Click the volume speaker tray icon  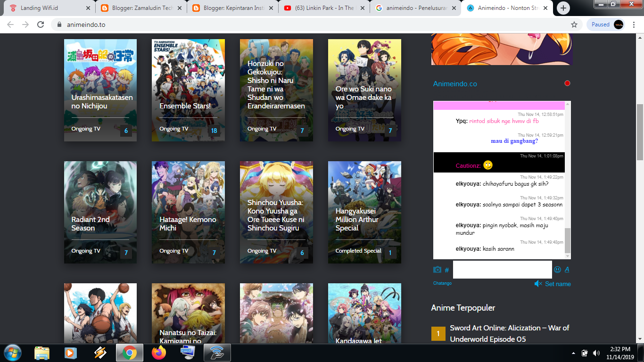pyautogui.click(x=596, y=353)
